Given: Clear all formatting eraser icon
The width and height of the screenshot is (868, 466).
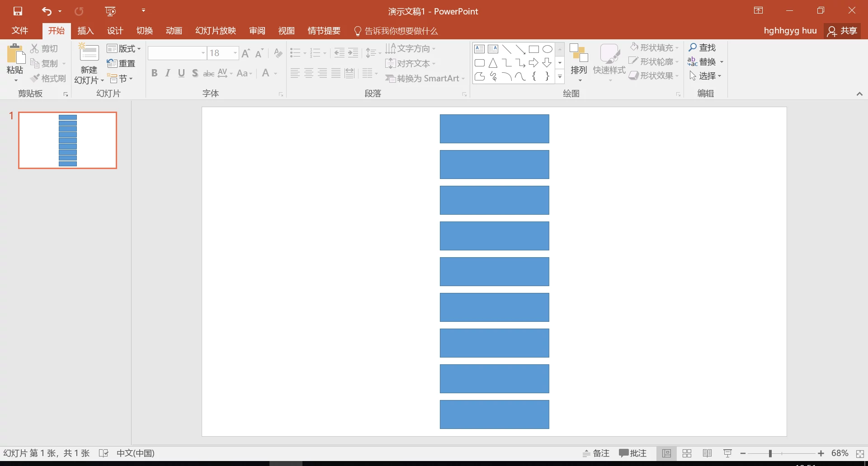Looking at the screenshot, I should [278, 53].
